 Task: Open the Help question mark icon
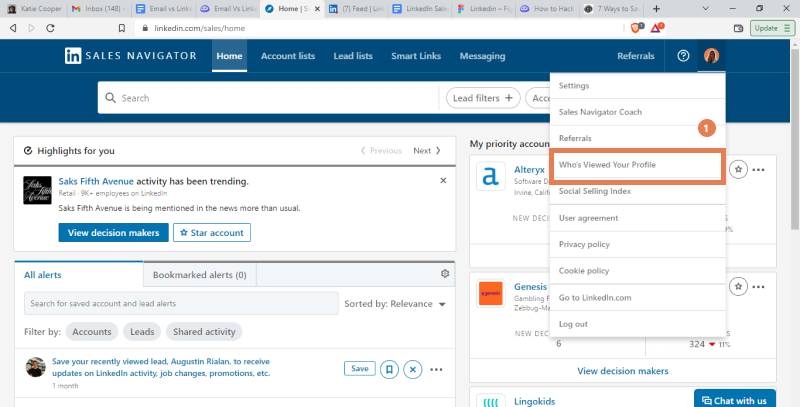[683, 56]
